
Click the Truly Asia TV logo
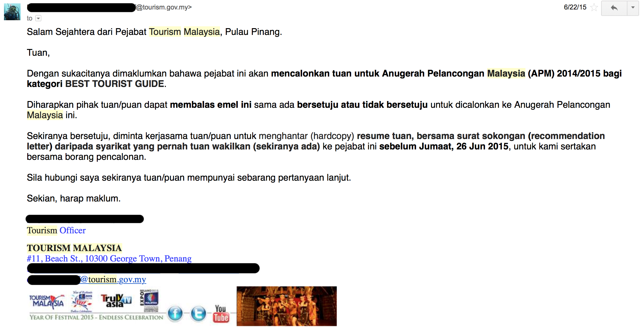coord(116,300)
